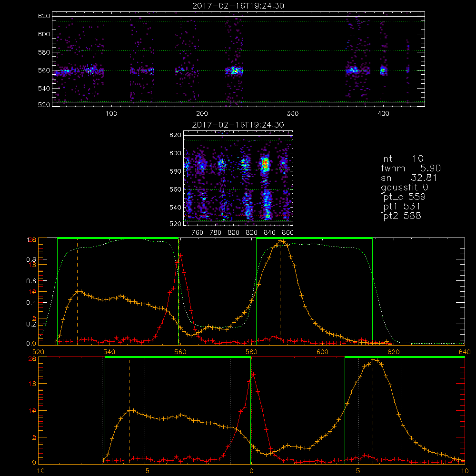The height and width of the screenshot is (476, 476).
Task: Click x-axis label 640 on upper profile plot
Action: click(465, 352)
